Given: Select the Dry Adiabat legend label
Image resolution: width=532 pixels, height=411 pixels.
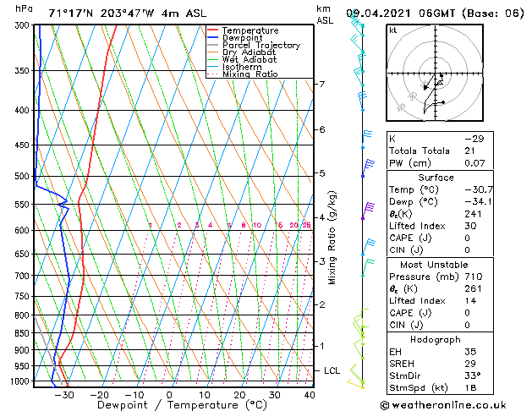Looking at the screenshot, I should 249,52.
